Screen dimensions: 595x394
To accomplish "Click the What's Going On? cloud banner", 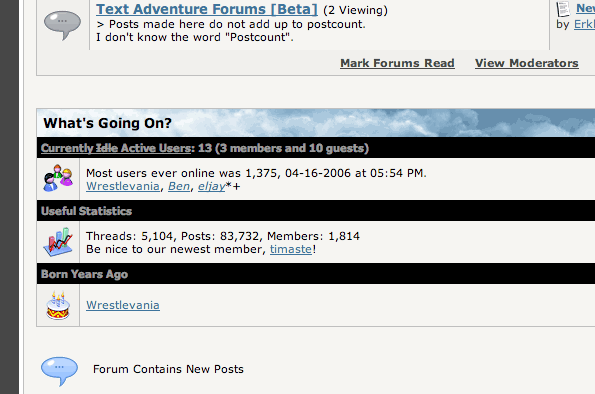I will 316,123.
